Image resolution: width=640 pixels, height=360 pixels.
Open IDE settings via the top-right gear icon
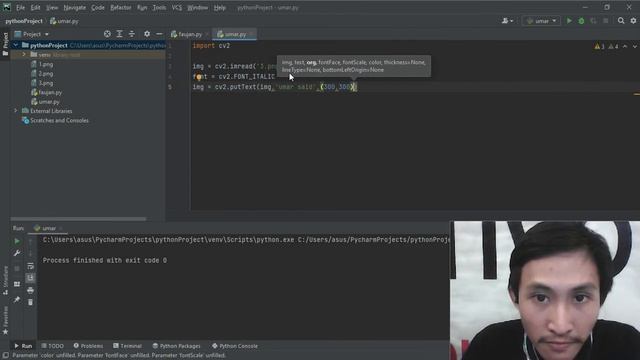[x=633, y=21]
